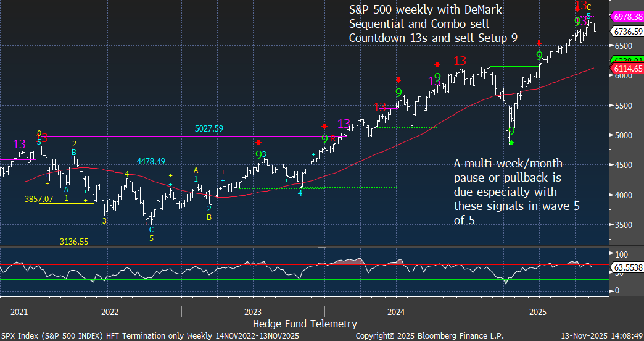Select the magenta 13 marker at the 2021 left edge
Image resolution: width=644 pixels, height=341 pixels.
20,145
